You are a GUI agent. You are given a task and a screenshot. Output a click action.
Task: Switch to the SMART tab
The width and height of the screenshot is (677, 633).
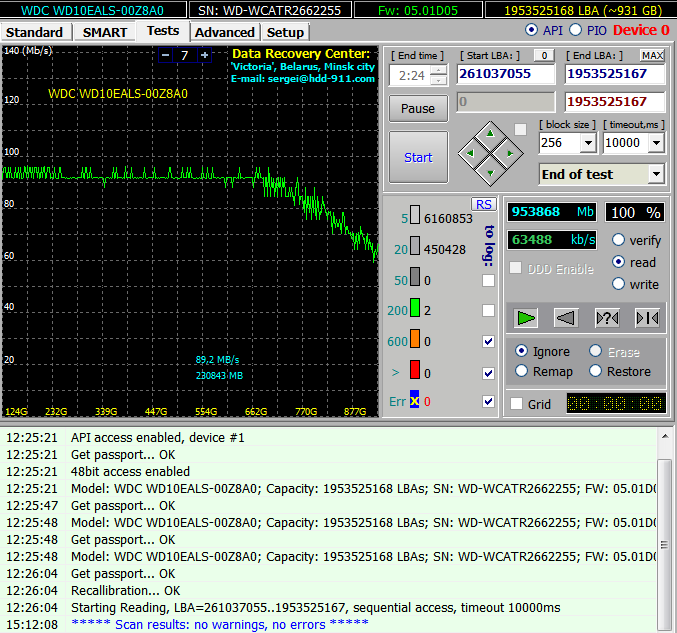pyautogui.click(x=105, y=32)
